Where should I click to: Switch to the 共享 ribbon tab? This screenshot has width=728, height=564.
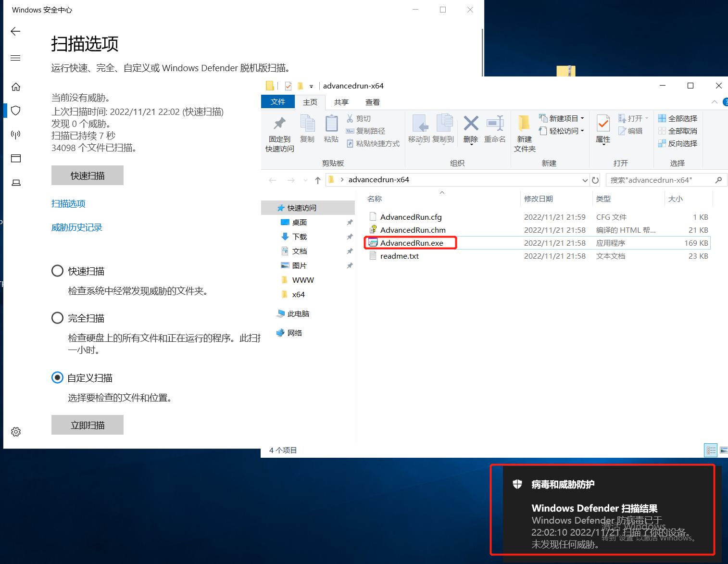click(x=341, y=102)
